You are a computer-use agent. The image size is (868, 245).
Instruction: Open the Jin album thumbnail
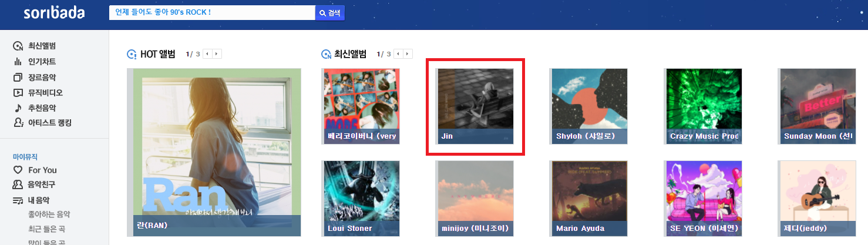[x=476, y=106]
